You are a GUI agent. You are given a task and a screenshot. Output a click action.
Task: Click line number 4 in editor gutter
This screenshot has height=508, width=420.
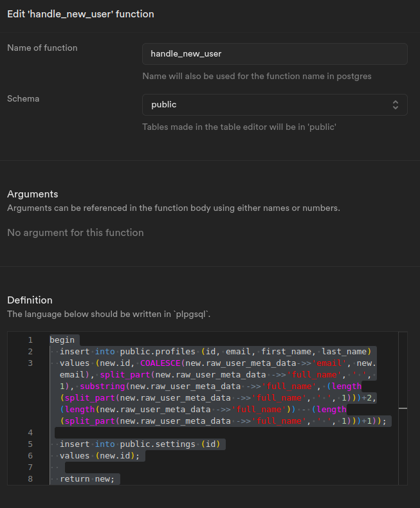coord(30,433)
